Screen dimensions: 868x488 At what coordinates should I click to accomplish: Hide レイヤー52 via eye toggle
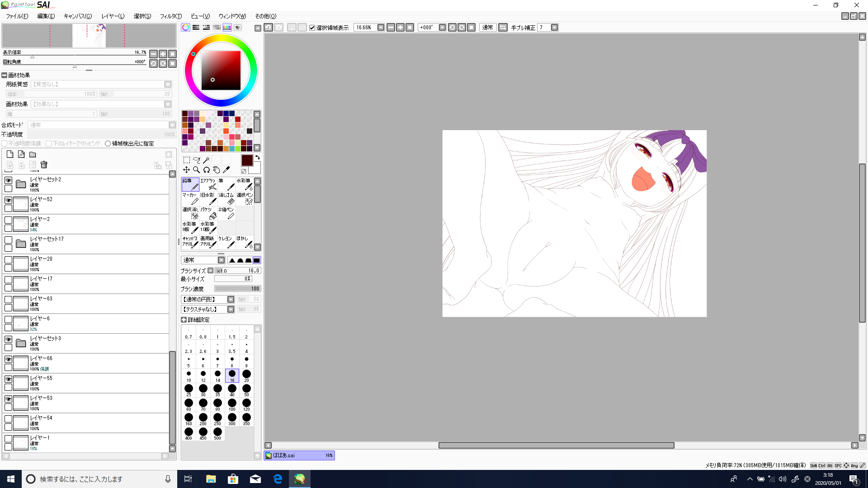[x=8, y=200]
